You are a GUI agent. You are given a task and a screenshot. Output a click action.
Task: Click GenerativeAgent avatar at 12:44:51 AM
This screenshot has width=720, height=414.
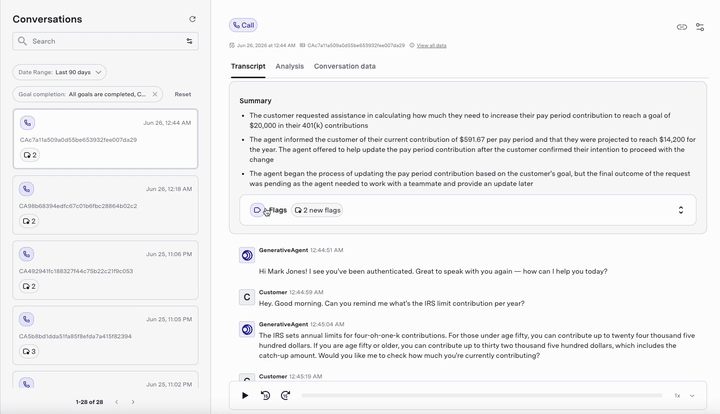click(247, 255)
